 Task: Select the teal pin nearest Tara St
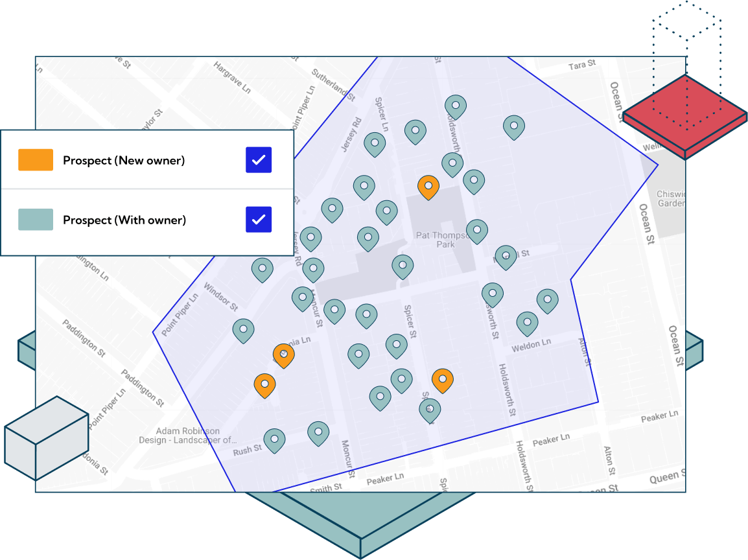coord(514,128)
